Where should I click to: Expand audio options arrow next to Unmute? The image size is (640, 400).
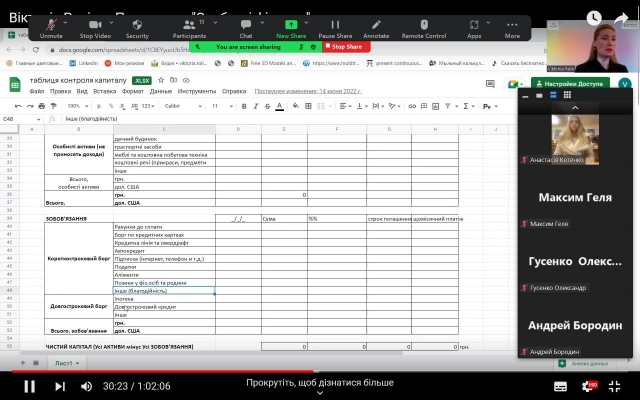coord(65,22)
